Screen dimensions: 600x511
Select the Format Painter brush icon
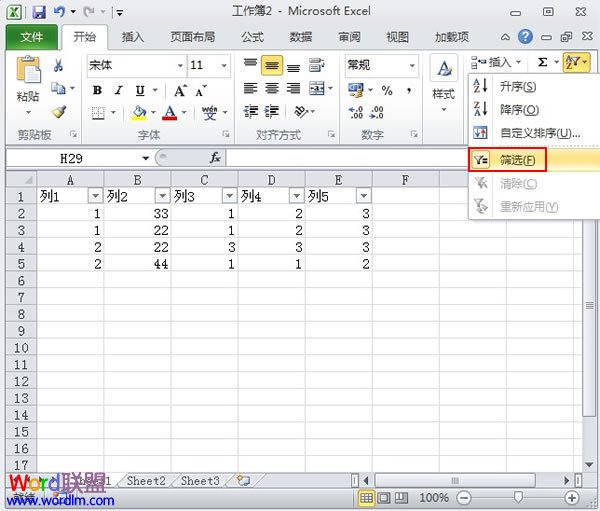tap(58, 113)
